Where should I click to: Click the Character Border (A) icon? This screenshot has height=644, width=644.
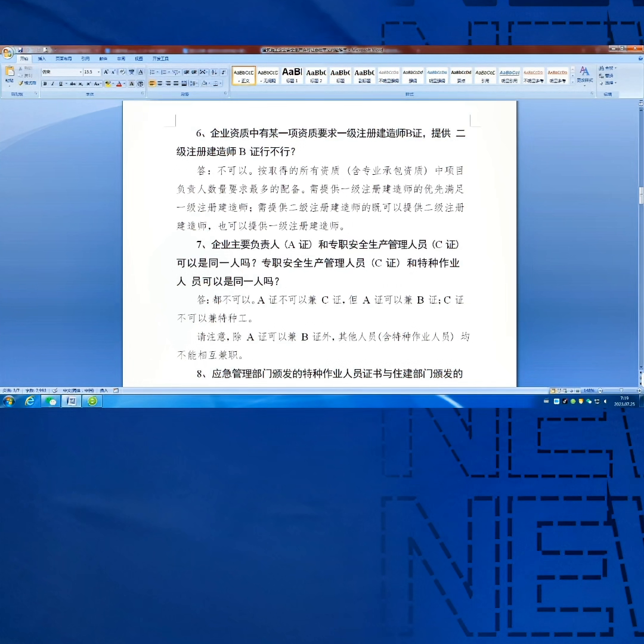coord(141,72)
